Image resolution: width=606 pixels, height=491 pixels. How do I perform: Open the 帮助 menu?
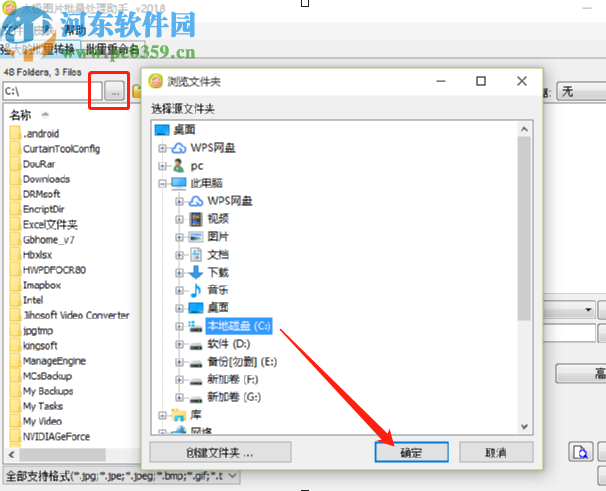[x=75, y=30]
